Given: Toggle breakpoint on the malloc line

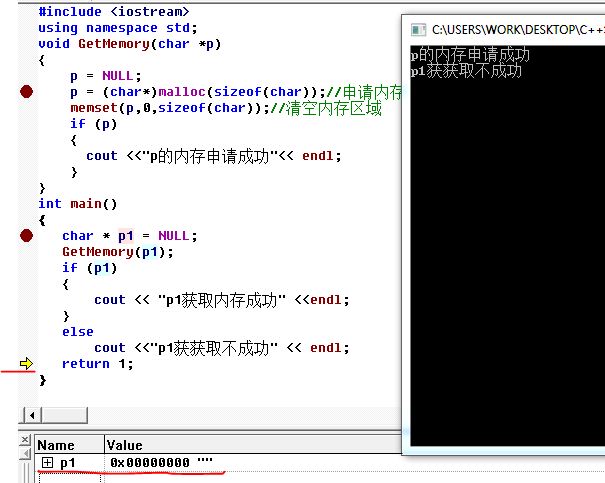Looking at the screenshot, I should coord(26,92).
